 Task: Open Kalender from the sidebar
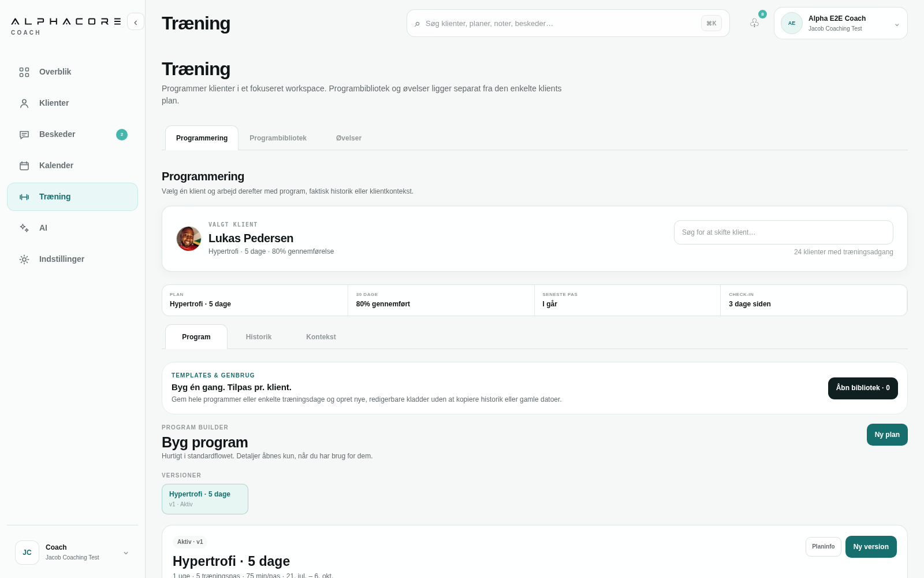[72, 166]
